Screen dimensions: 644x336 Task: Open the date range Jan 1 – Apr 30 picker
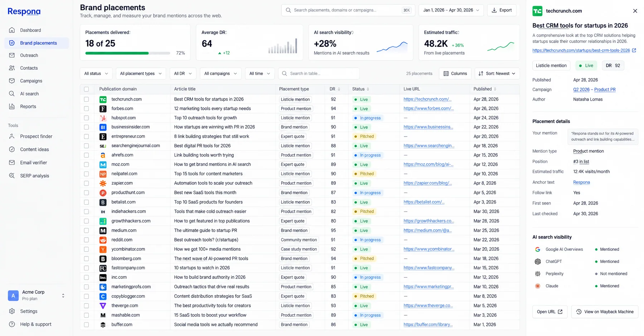pyautogui.click(x=451, y=10)
